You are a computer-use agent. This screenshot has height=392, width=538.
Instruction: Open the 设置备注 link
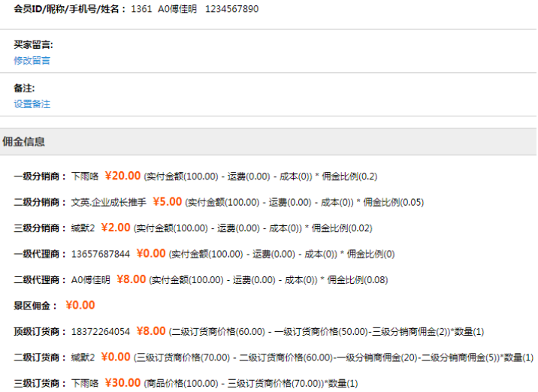pos(32,104)
